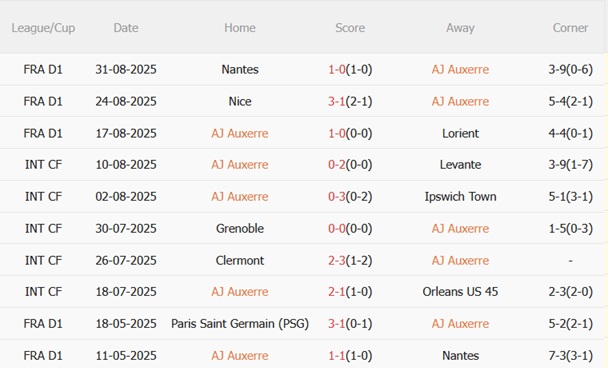Open Grenoble team link
The height and width of the screenshot is (368, 608).
(240, 228)
